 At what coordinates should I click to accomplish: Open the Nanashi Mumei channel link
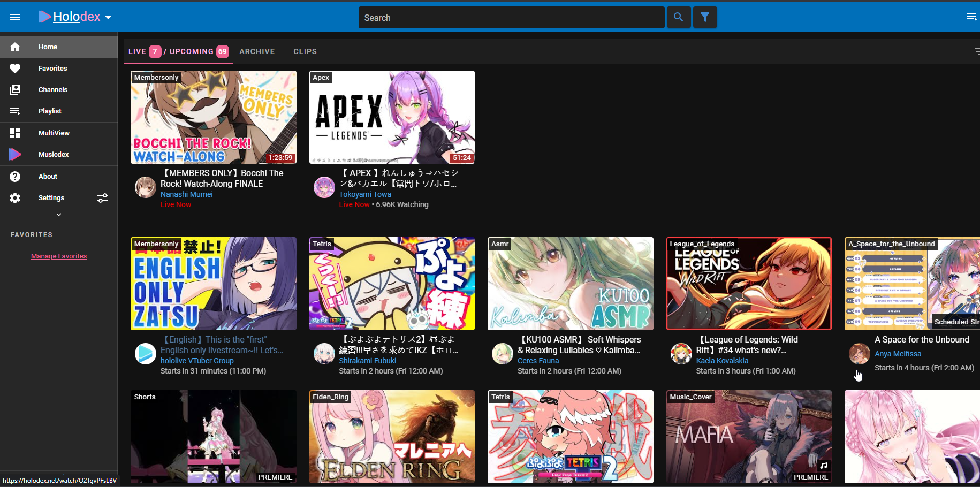186,194
